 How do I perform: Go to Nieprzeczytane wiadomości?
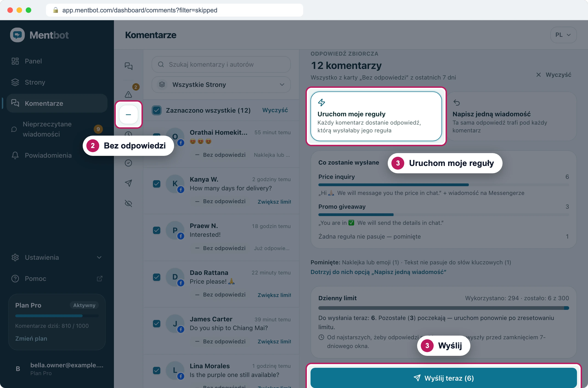pos(57,129)
